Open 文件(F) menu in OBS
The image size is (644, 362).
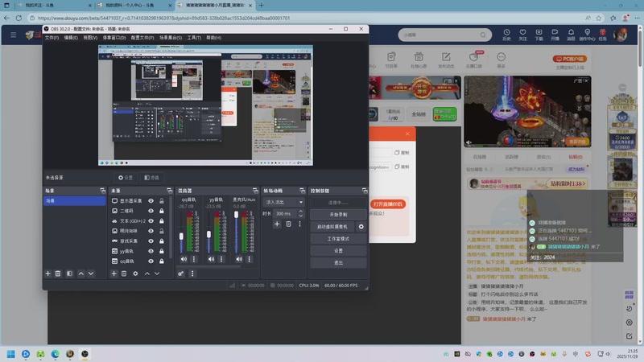52,37
